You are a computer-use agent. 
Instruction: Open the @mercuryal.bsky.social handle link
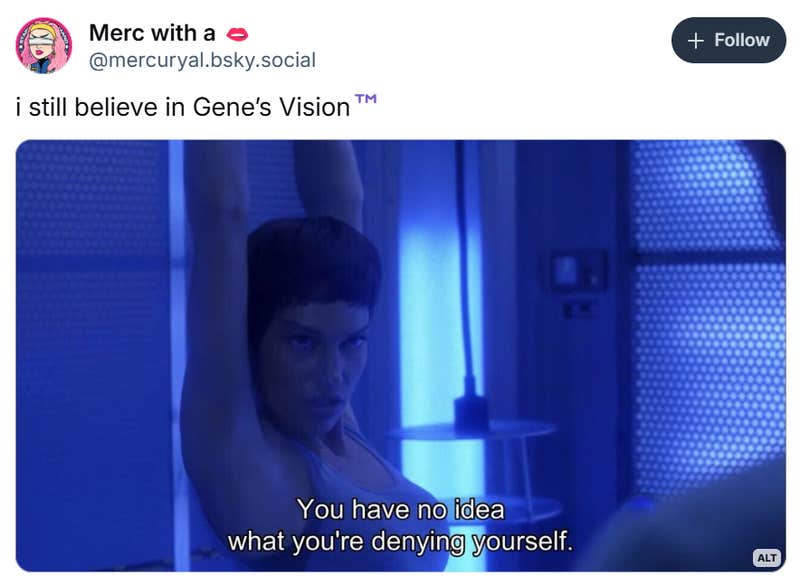203,60
